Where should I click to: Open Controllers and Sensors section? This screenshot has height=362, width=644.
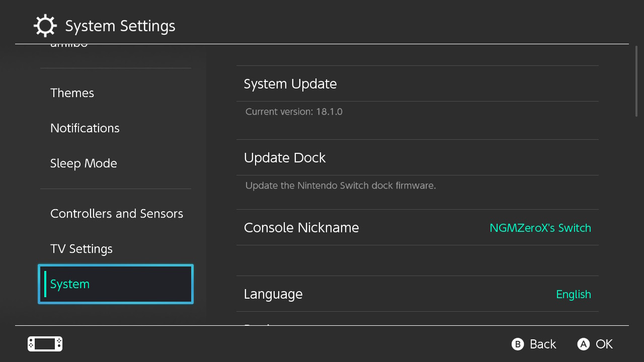116,214
